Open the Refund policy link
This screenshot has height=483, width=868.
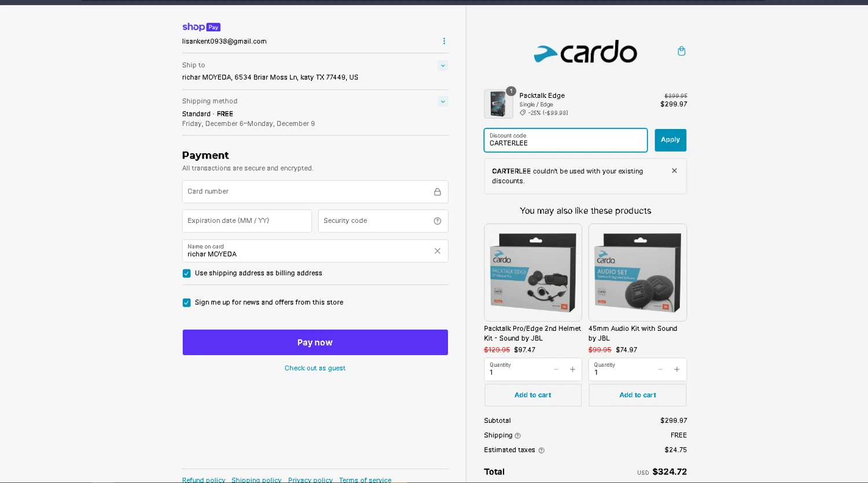204,480
